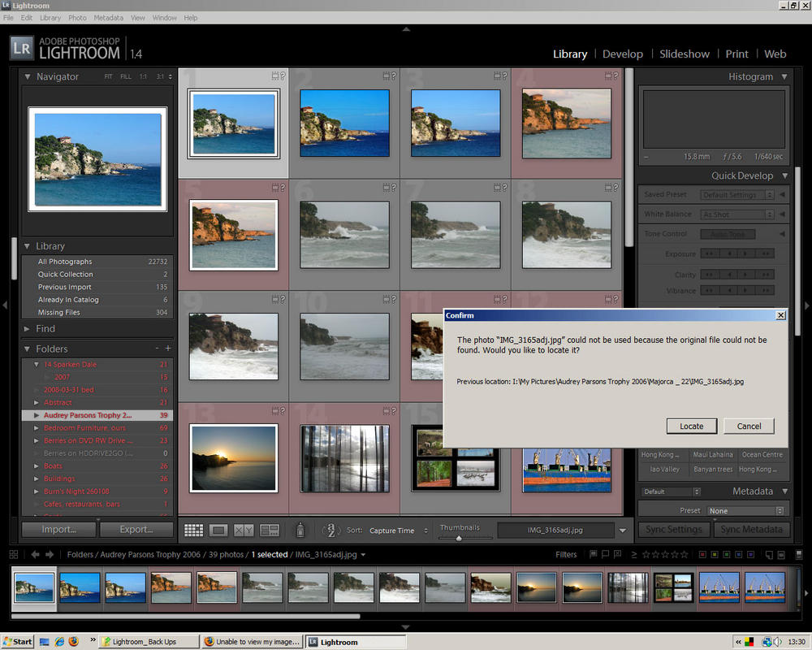Viewport: 812px width, 650px height.
Task: Click missing-file question mark badge on first photo
Action: (281, 76)
